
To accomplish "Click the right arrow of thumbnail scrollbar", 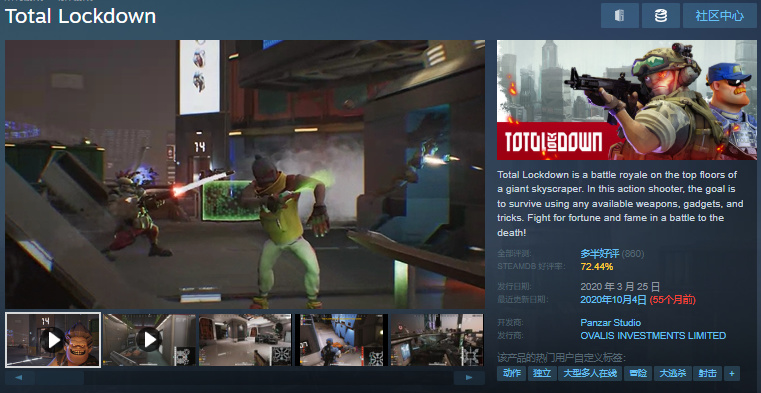I will pyautogui.click(x=469, y=377).
